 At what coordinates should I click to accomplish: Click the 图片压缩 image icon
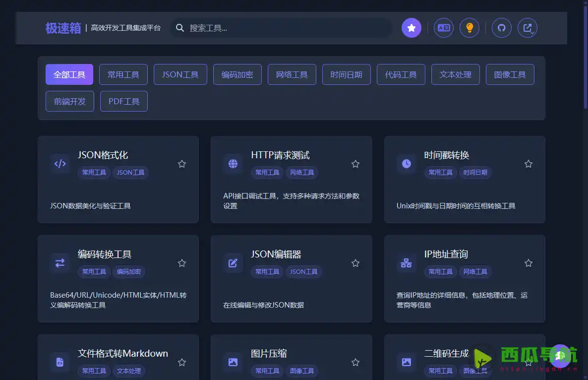[233, 362]
